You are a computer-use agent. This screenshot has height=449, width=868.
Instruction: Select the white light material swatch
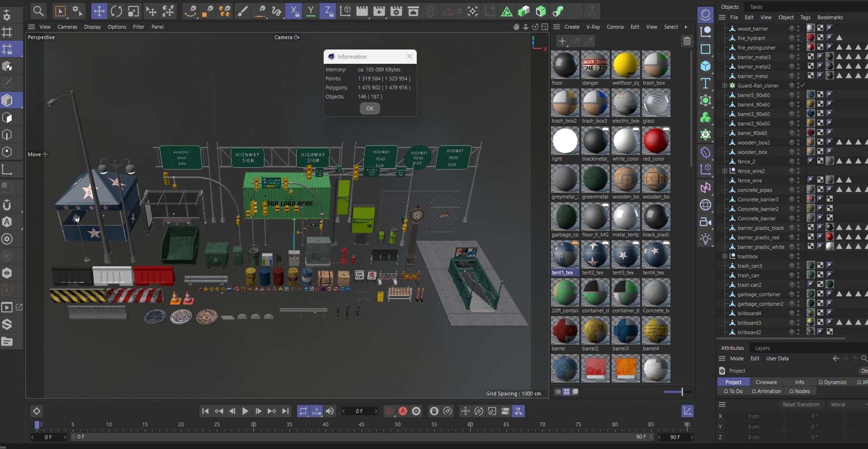point(565,145)
